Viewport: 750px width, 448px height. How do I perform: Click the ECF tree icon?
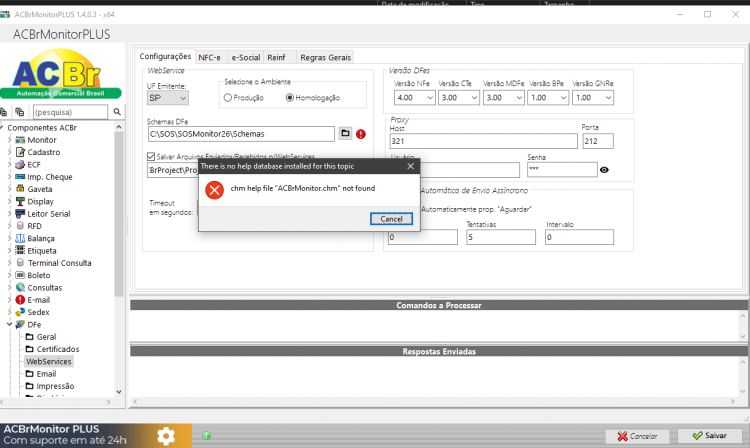point(20,164)
